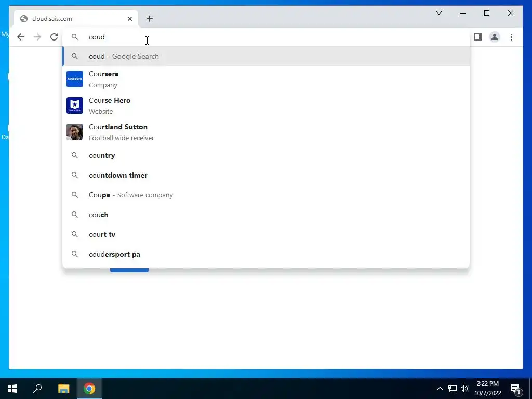The width and height of the screenshot is (532, 399).
Task: Open the notification center icon
Action: point(516,389)
